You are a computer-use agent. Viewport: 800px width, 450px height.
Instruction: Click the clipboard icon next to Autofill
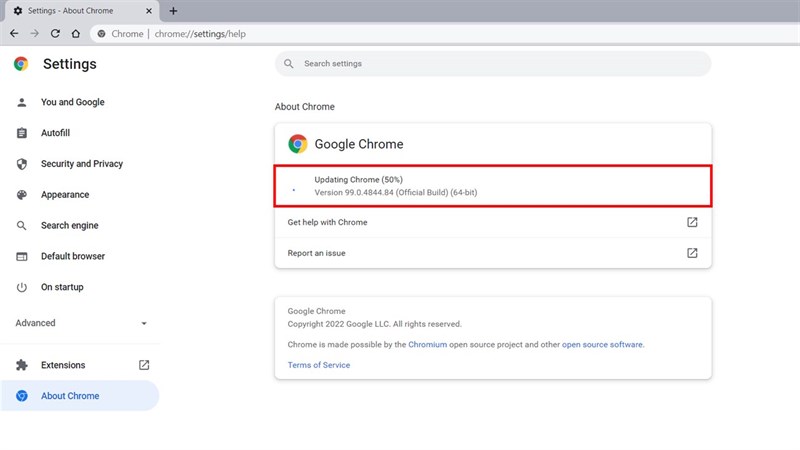click(x=21, y=133)
